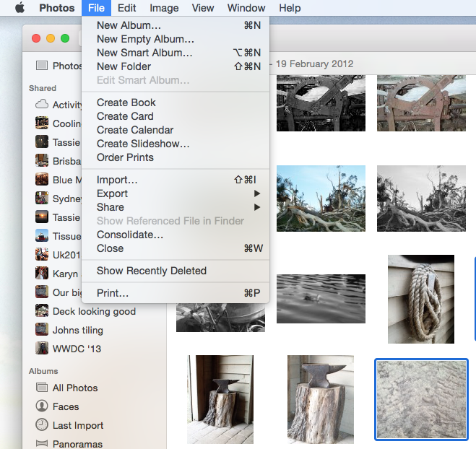Open the Edit menu in menu bar
476x449 pixels.
pos(127,8)
